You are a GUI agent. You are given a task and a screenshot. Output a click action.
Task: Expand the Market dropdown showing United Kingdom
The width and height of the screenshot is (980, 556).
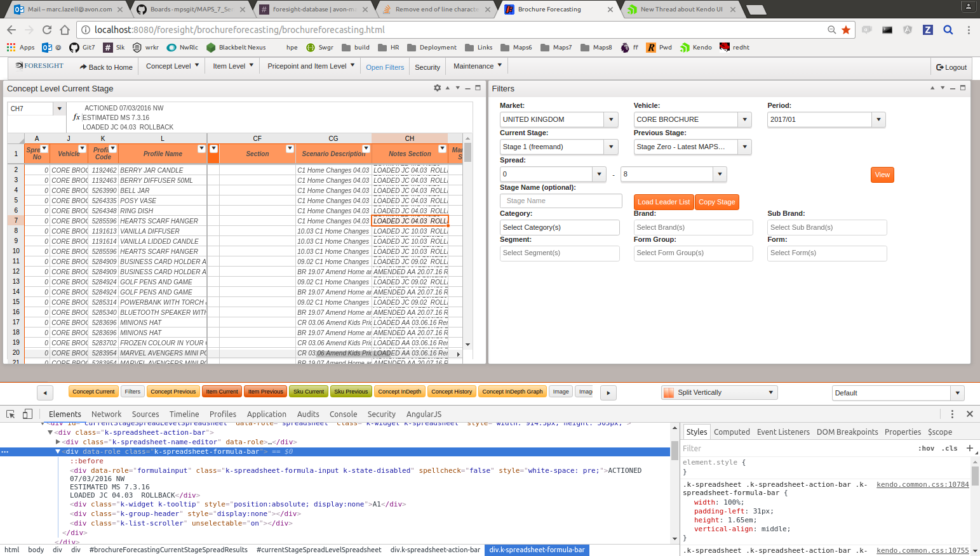[x=611, y=119]
